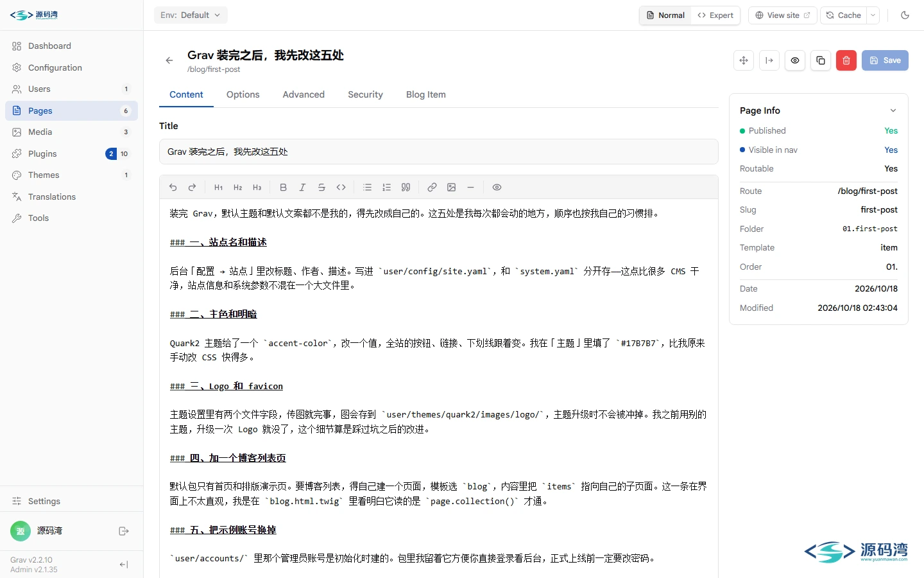Insert an image in the editor
This screenshot has height=578, width=924.
[x=451, y=188]
